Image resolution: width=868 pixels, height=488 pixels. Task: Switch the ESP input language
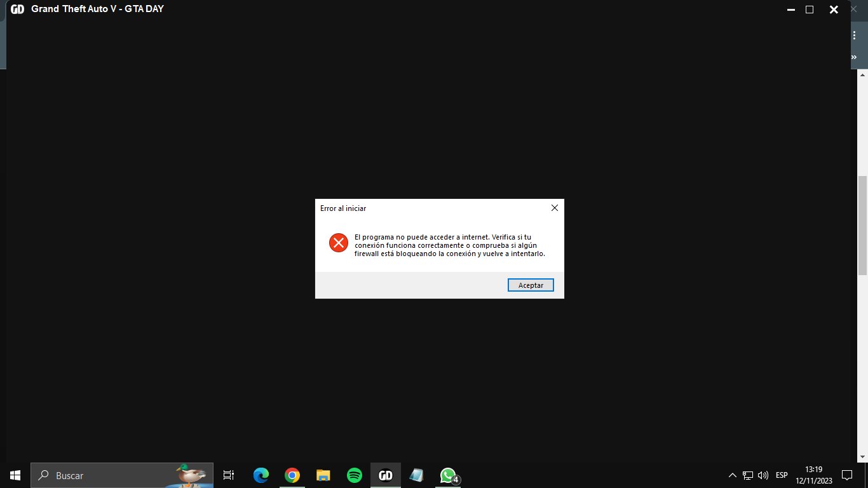[x=782, y=475]
